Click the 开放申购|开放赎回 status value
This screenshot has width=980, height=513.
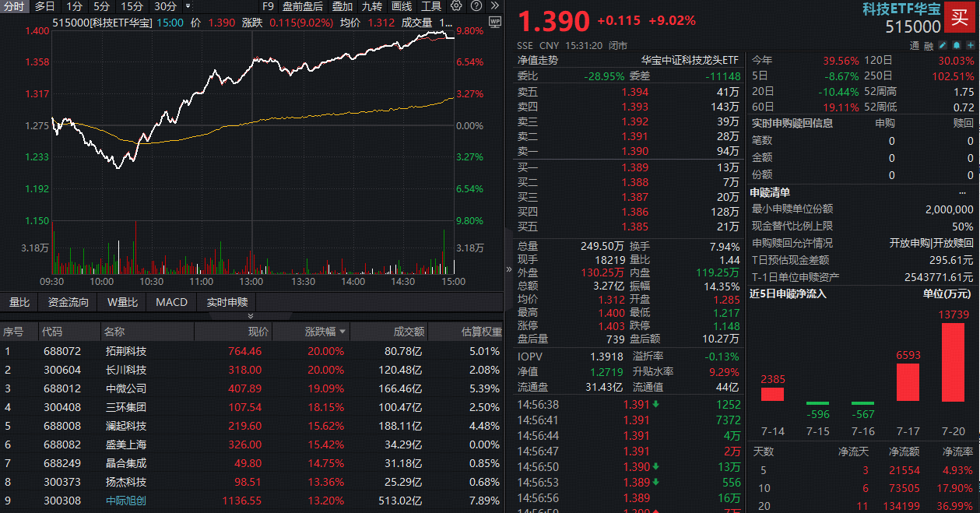[x=931, y=243]
